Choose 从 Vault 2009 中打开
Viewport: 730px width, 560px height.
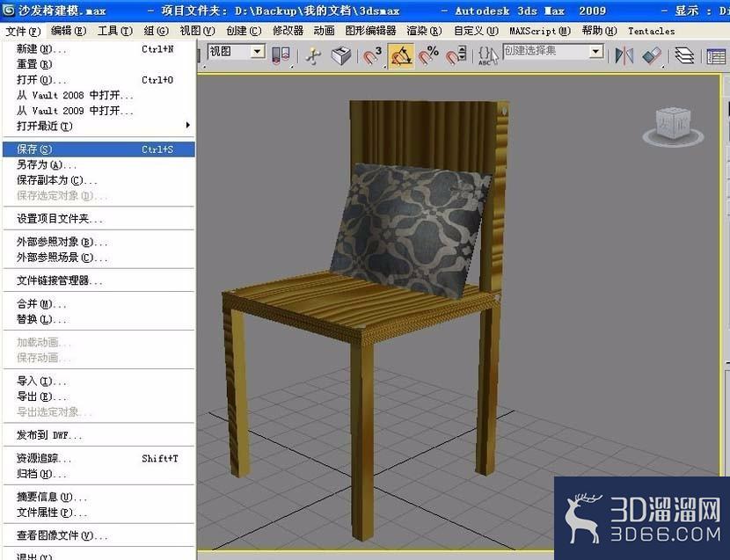click(x=99, y=110)
